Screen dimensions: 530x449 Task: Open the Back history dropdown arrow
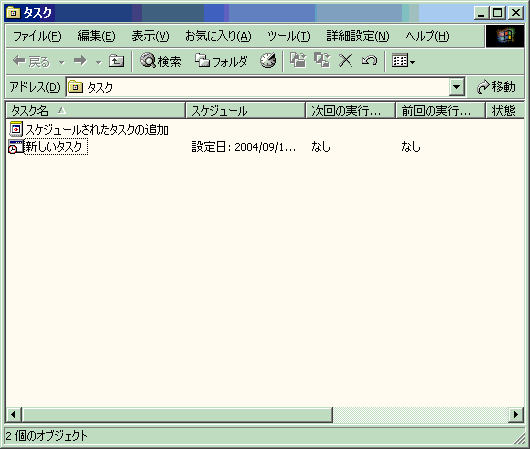click(62, 62)
